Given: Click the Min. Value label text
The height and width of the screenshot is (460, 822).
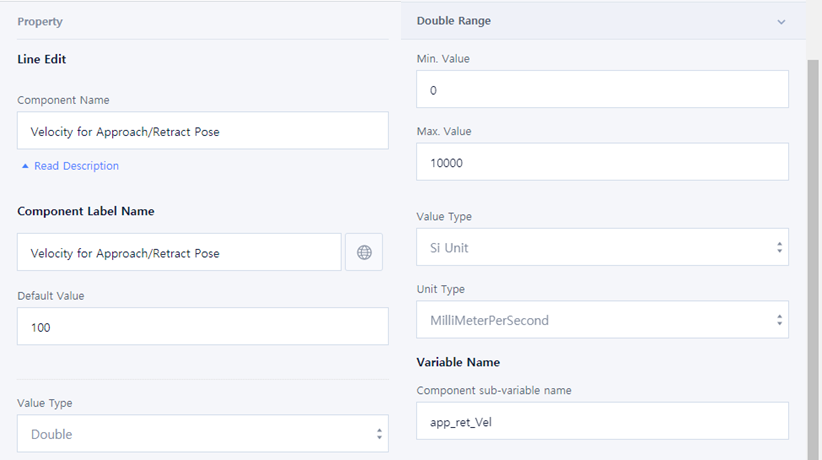Looking at the screenshot, I should click(443, 59).
